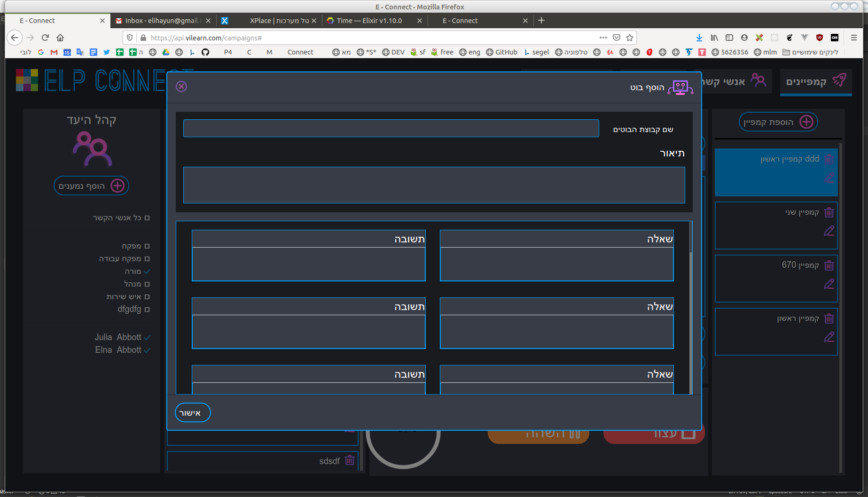
Task: Uncheck Elna Abbott contact
Action: tap(147, 350)
